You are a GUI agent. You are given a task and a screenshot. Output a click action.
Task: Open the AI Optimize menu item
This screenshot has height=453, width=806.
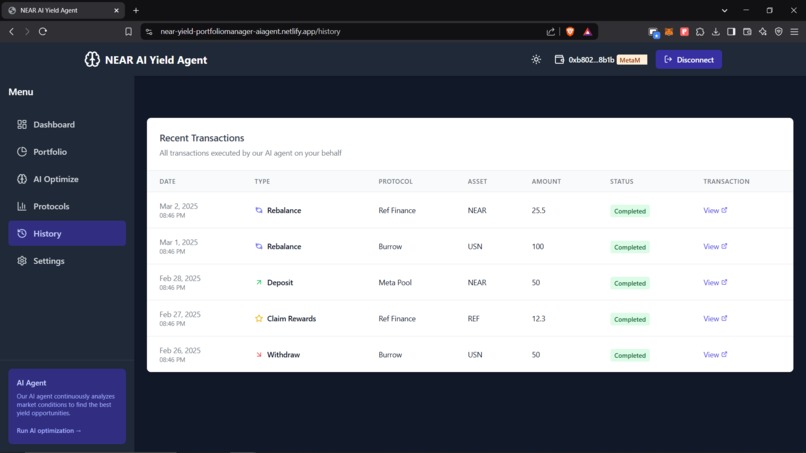tap(67, 179)
